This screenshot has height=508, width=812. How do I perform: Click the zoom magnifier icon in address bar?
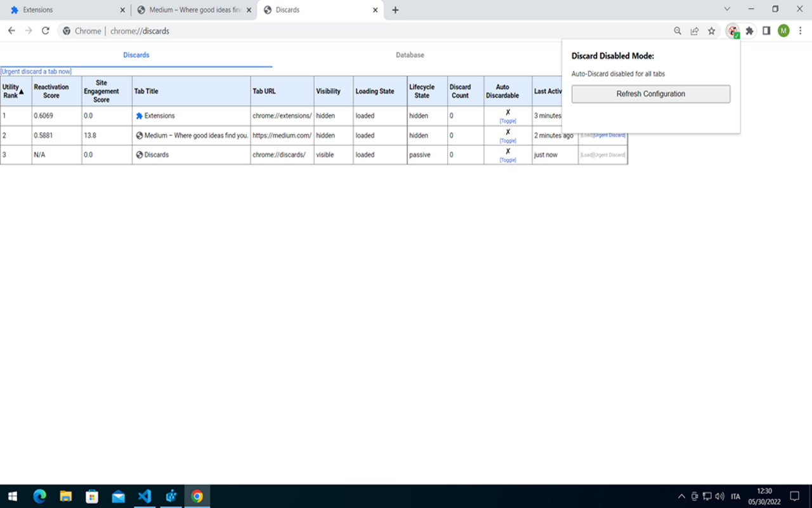(678, 30)
